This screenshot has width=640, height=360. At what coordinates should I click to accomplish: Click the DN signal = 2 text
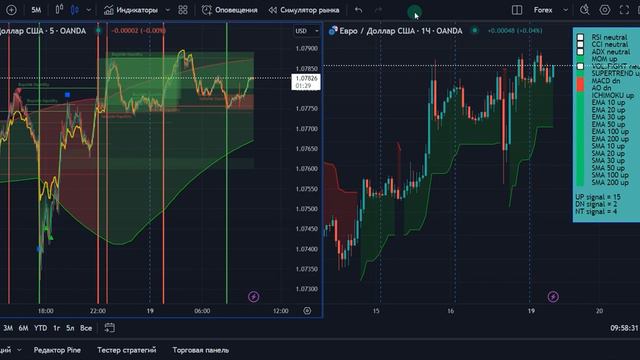(x=596, y=204)
